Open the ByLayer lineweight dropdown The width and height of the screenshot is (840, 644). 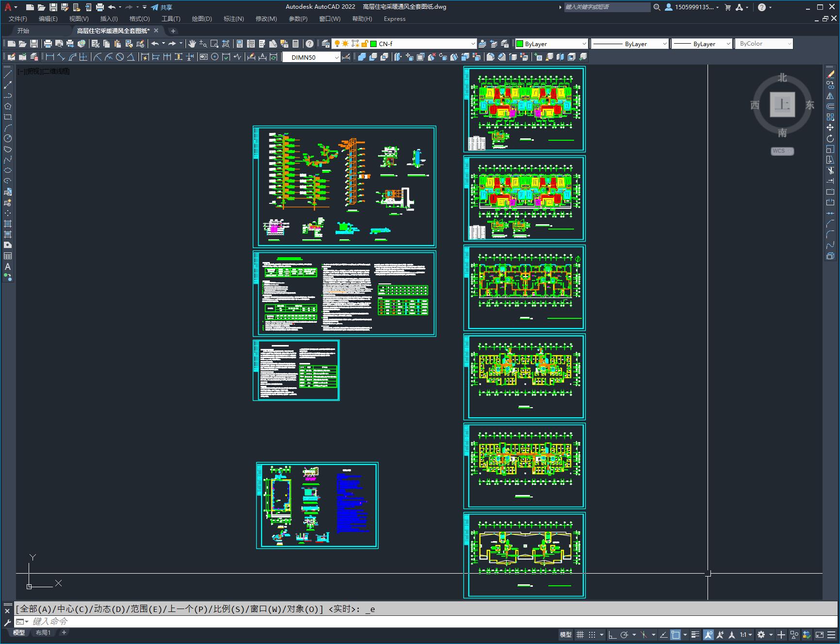point(728,44)
